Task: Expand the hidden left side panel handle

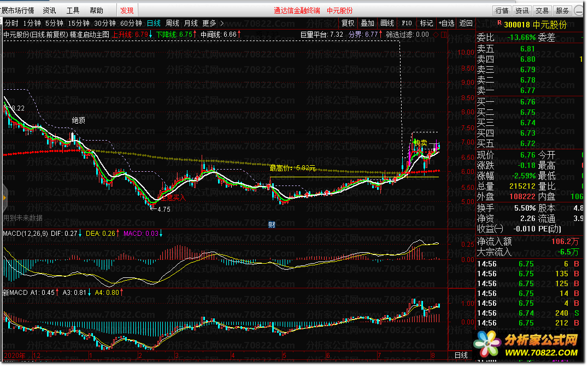Action: [x=5, y=197]
